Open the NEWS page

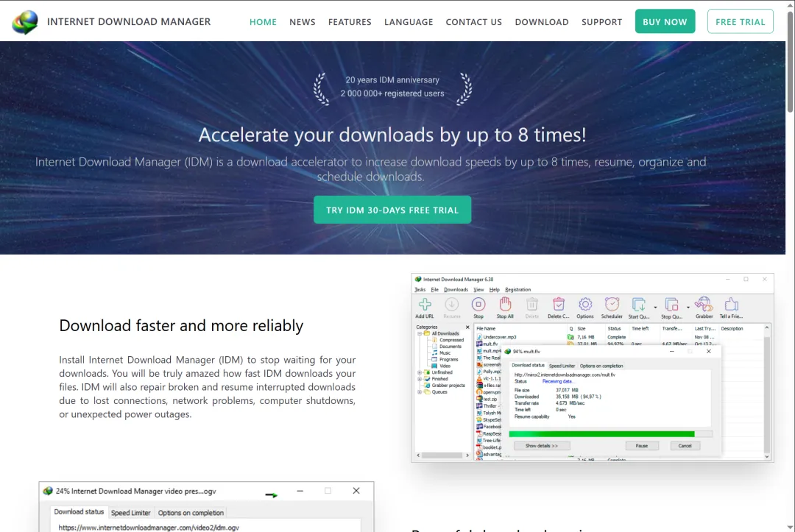pos(303,22)
